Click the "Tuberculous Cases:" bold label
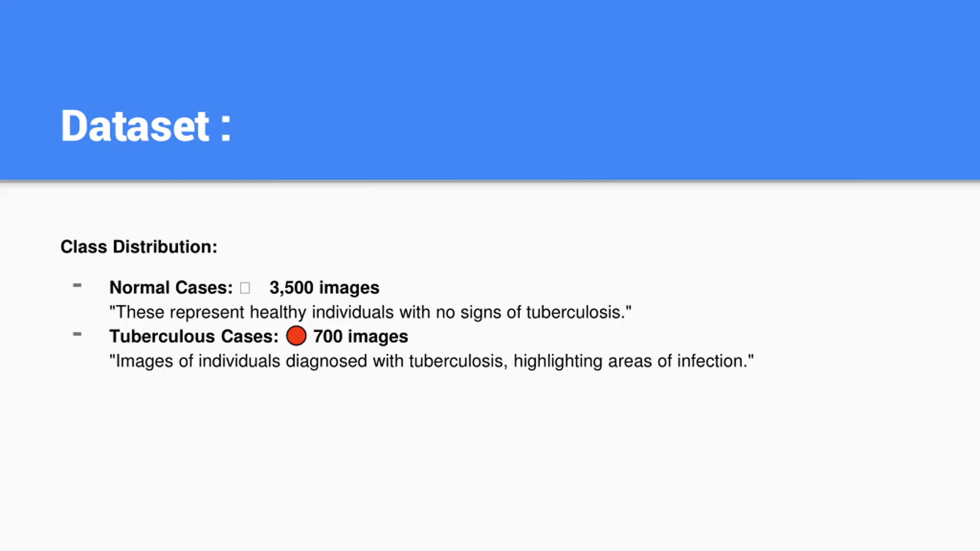Screen dimensions: 980x551 (194, 337)
